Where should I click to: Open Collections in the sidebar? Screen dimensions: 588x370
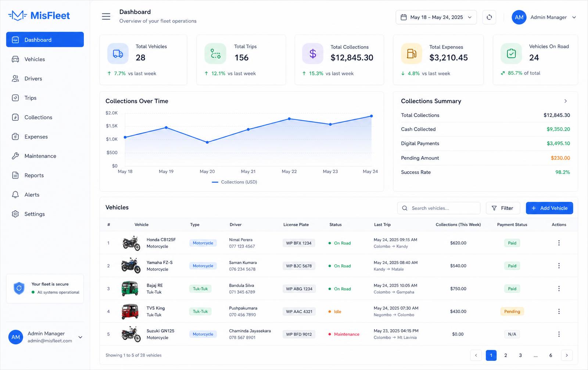click(45, 117)
